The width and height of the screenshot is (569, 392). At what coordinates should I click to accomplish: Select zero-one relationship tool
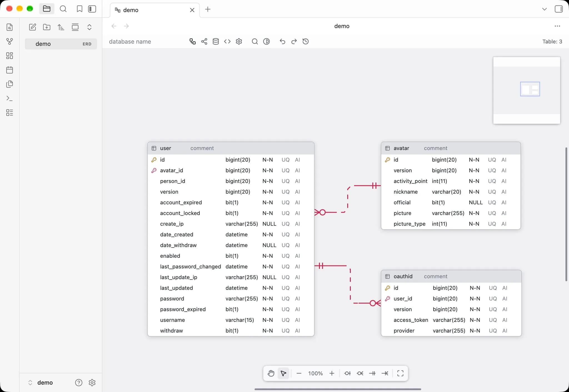tap(347, 373)
